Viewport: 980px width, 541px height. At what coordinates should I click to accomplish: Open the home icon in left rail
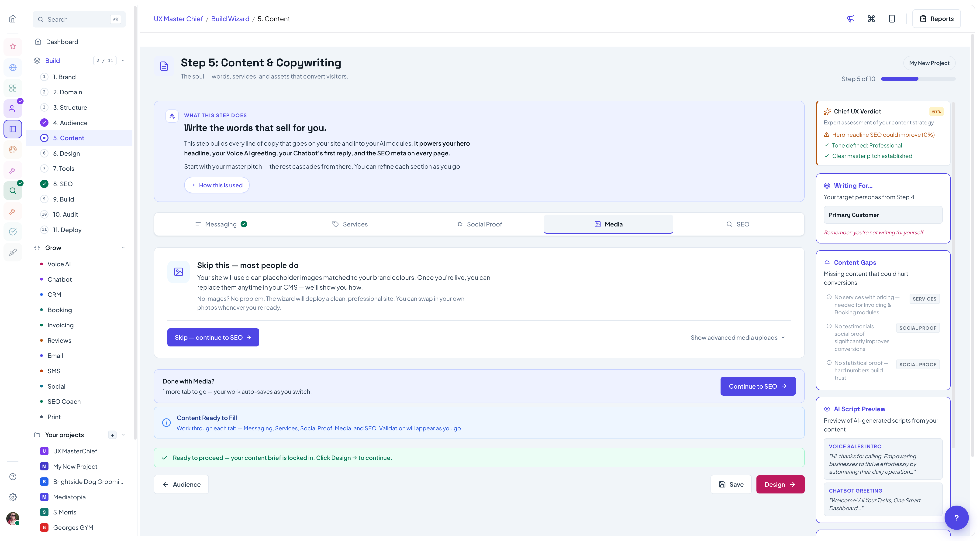[x=13, y=19]
